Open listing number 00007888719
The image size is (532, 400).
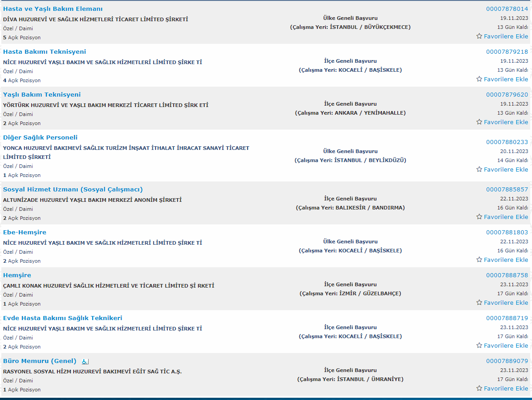[x=507, y=318]
